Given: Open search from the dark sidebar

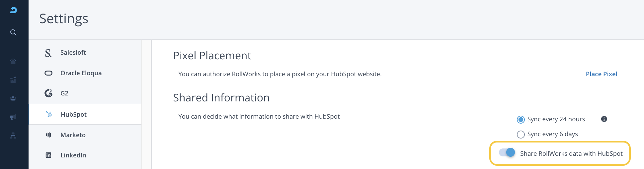Looking at the screenshot, I should 13,32.
